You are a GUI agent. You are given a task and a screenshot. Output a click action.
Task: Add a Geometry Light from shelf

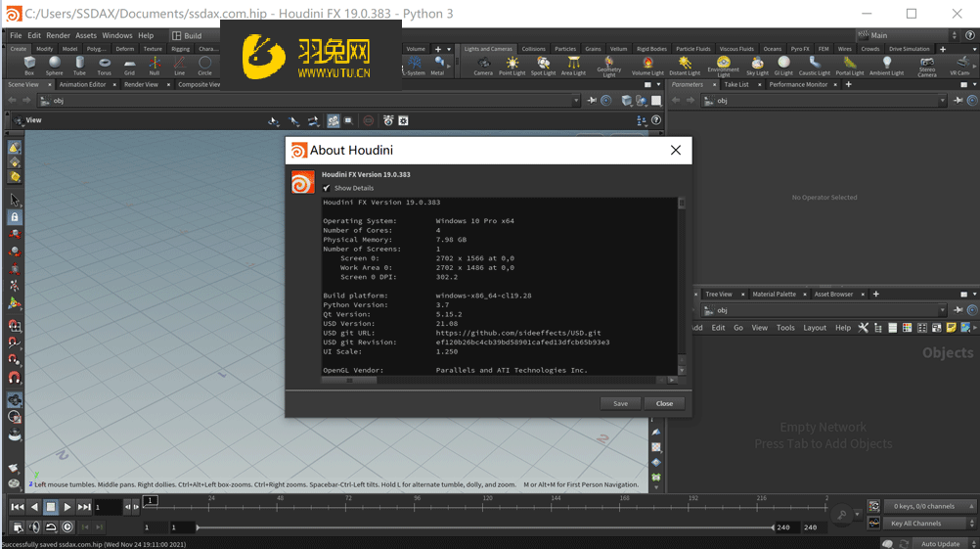(608, 67)
